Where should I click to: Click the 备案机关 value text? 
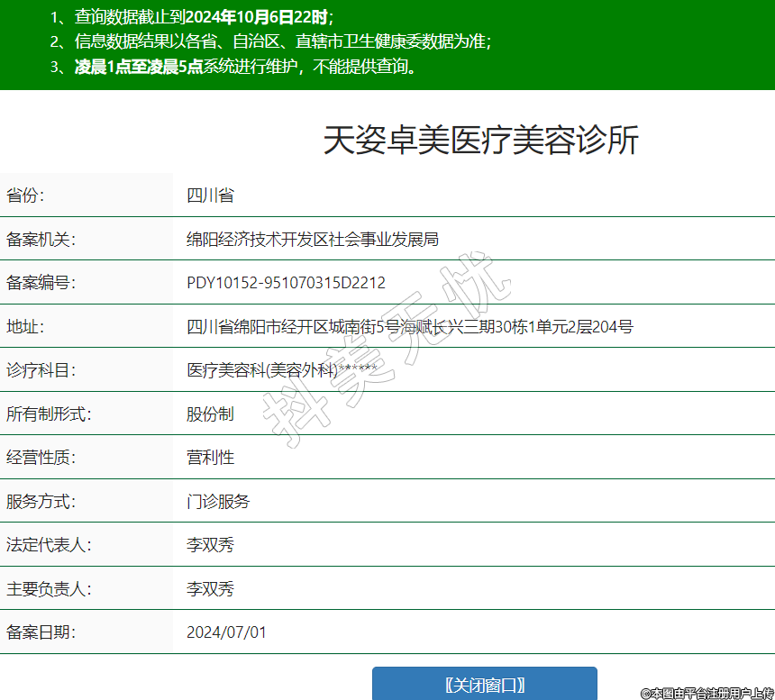[312, 239]
